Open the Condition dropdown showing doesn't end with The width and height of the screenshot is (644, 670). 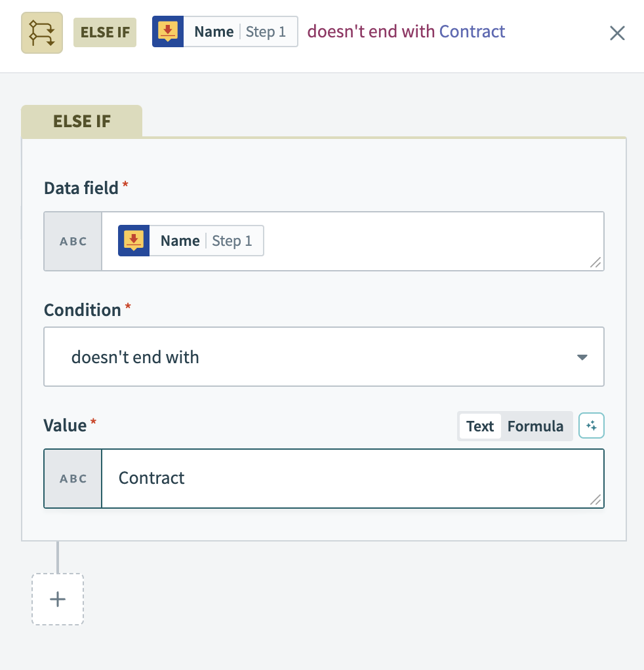click(323, 356)
